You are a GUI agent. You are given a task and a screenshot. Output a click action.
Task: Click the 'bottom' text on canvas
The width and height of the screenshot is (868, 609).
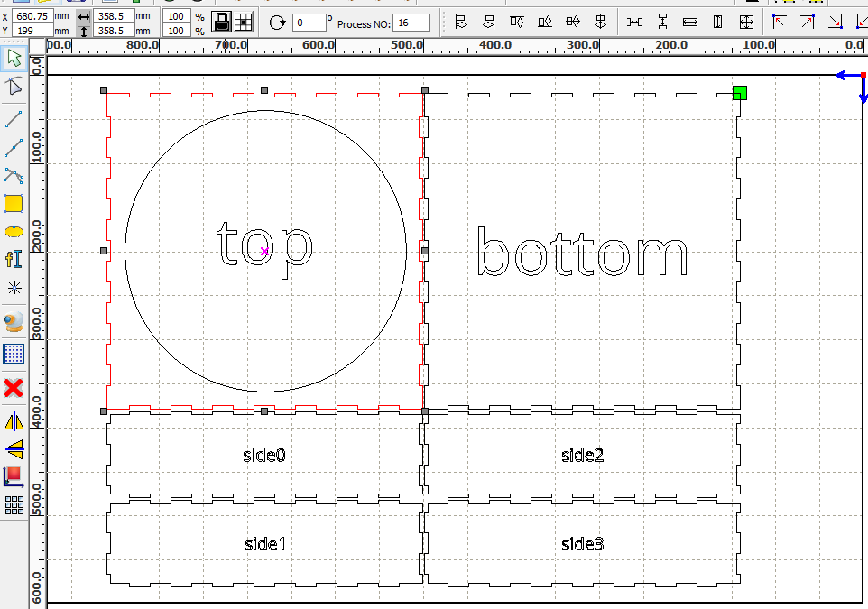tap(582, 252)
